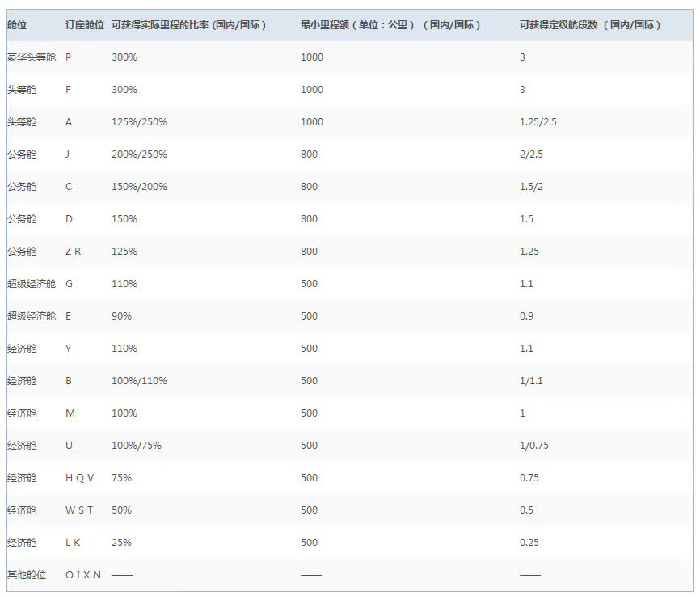The height and width of the screenshot is (597, 700).
Task: Click the 1/0.75 segment count cell
Action: (x=535, y=446)
